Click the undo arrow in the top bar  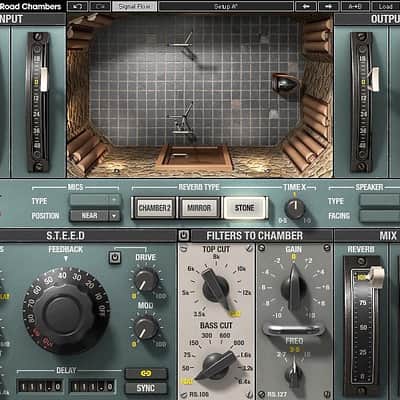click(78, 6)
